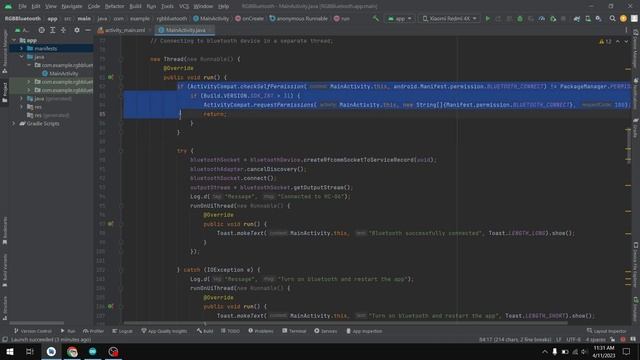This screenshot has height=360, width=640.
Task: Click the UTF-8 encoding in status bar
Action: [x=573, y=340]
